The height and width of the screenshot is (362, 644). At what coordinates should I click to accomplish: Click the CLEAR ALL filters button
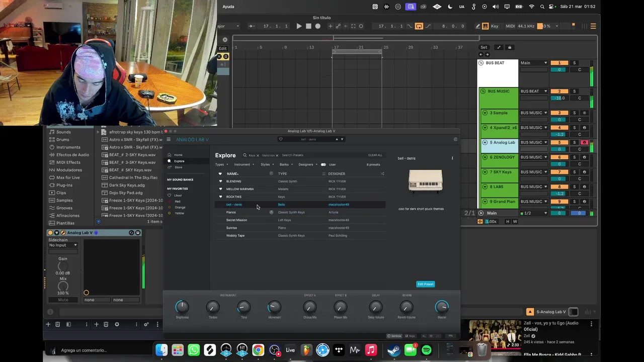375,155
